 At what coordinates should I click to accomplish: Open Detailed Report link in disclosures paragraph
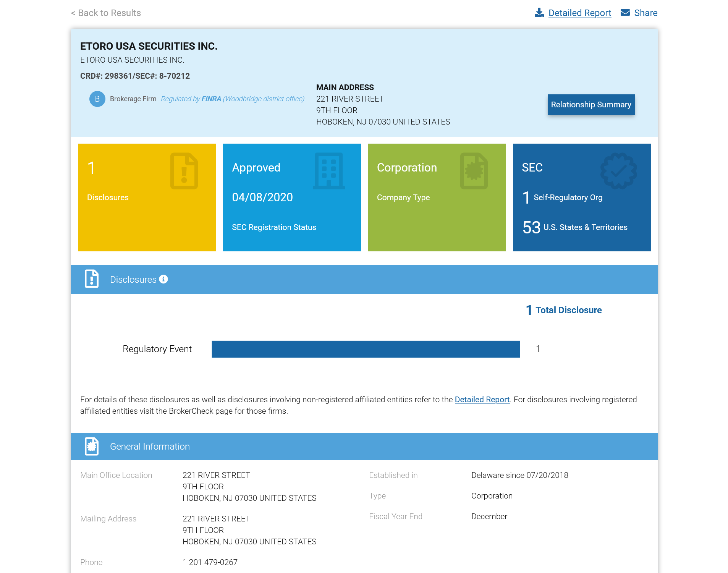pyautogui.click(x=482, y=400)
